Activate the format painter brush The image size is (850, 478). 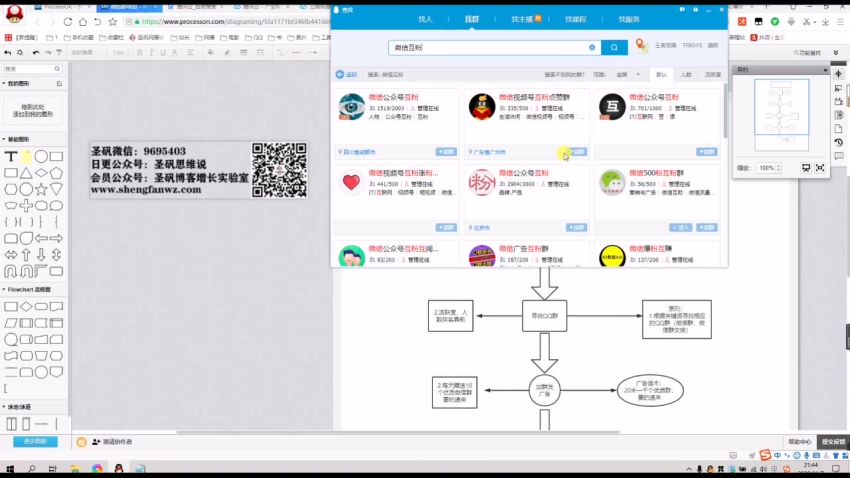click(59, 53)
